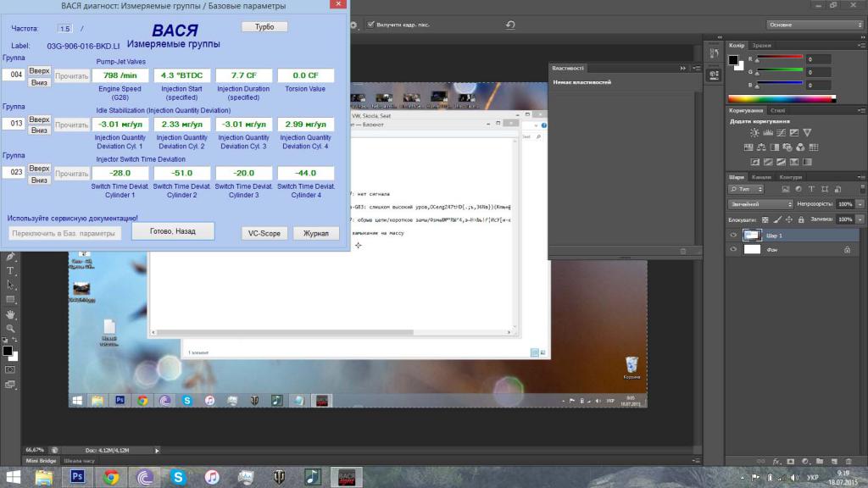Select the Rectangle shape tool

click(10, 299)
